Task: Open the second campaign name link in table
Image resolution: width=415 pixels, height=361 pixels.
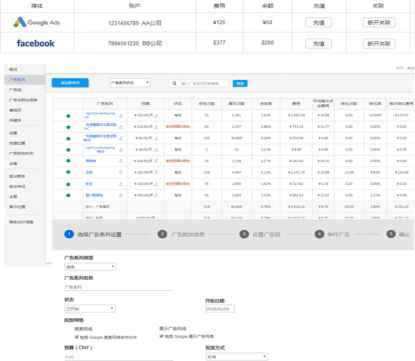Action: click(101, 126)
